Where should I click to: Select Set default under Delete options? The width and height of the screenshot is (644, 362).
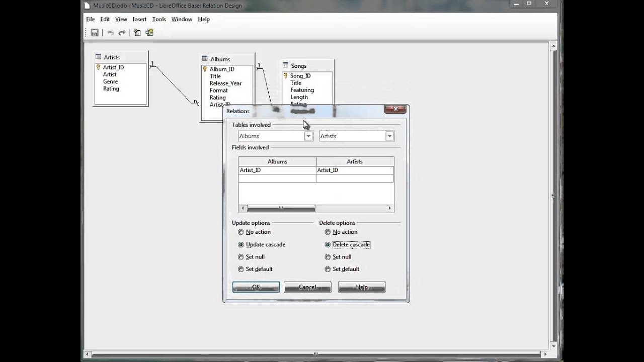pyautogui.click(x=328, y=269)
